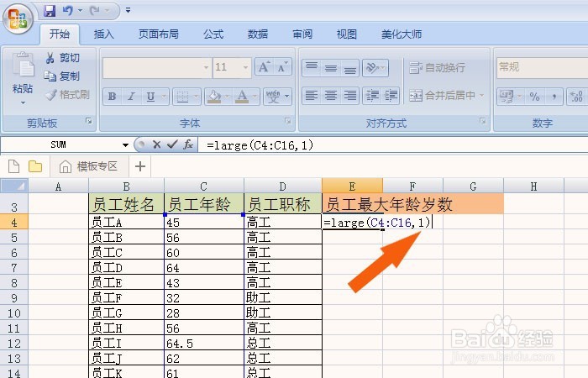Open the 公式 tab
Image resolution: width=588 pixels, height=378 pixels.
tap(213, 34)
